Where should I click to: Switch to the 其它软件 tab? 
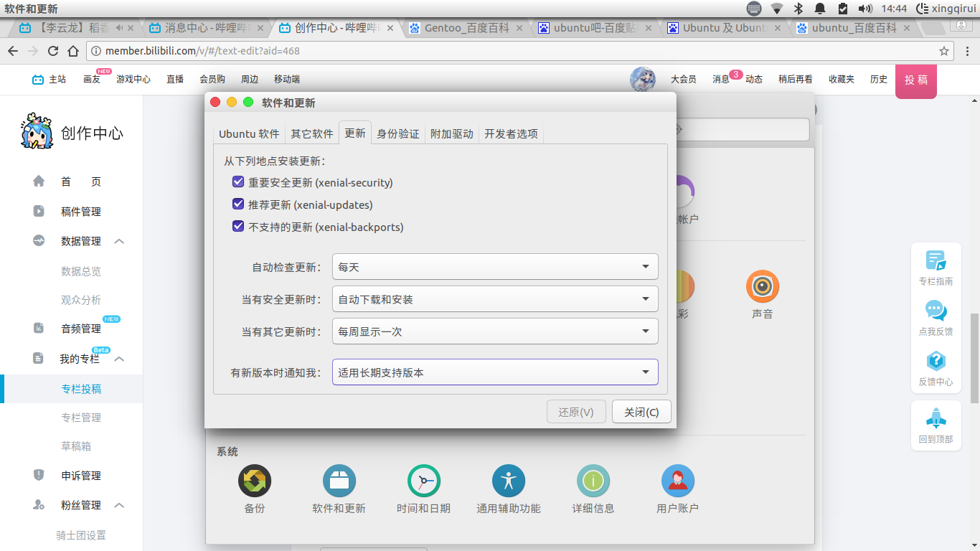pos(312,133)
